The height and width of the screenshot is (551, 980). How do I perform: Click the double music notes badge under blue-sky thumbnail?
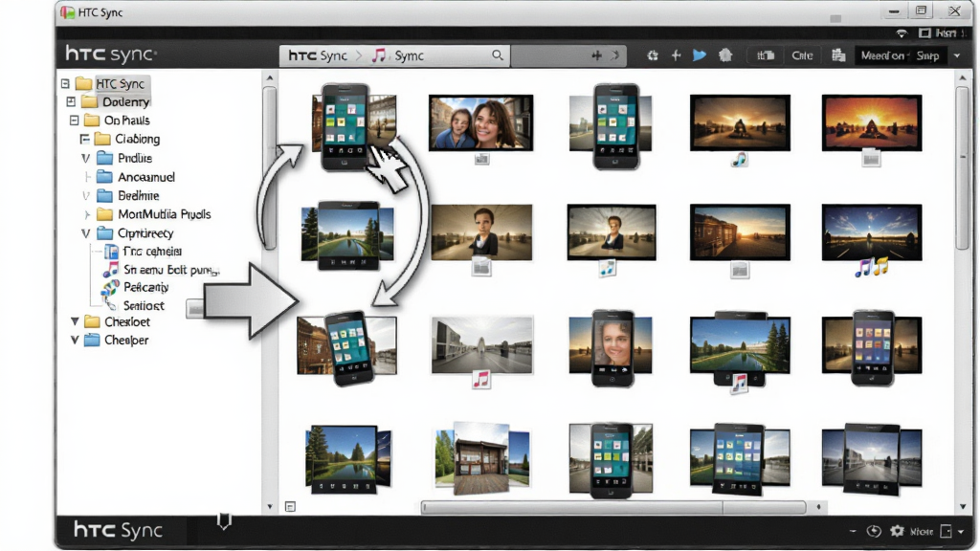click(871, 268)
